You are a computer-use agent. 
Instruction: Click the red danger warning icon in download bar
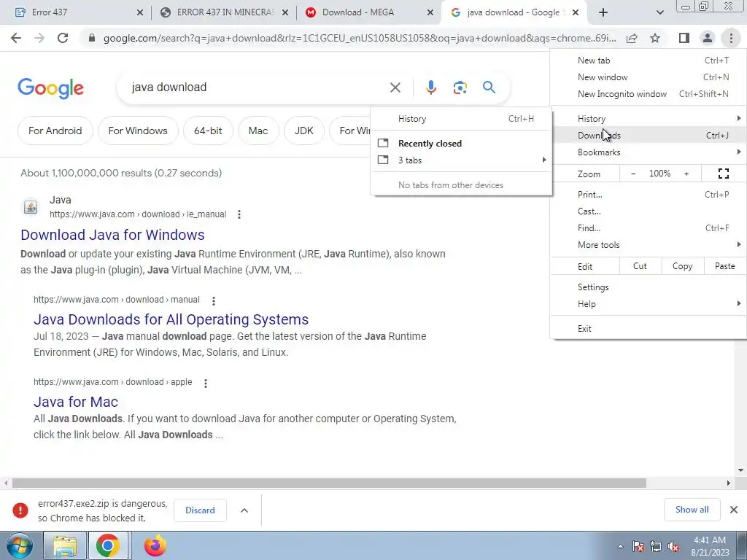pyautogui.click(x=20, y=510)
